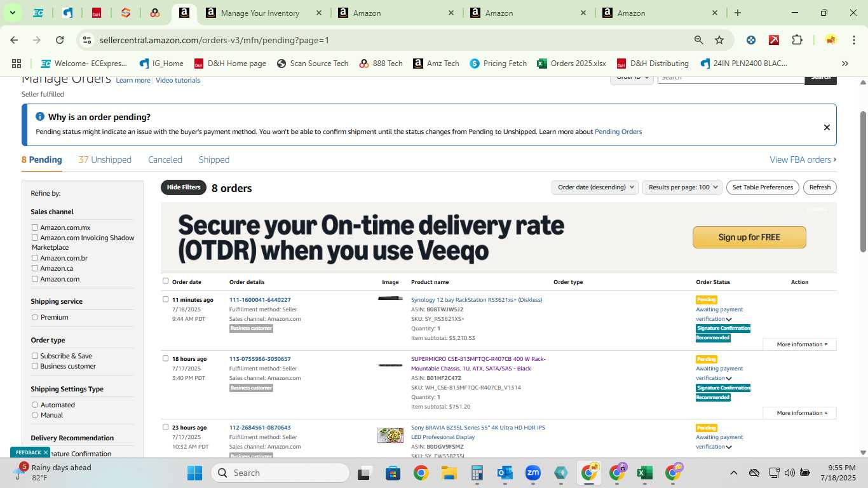Open site information icon in address bar
The width and height of the screenshot is (868, 488).
[x=88, y=40]
